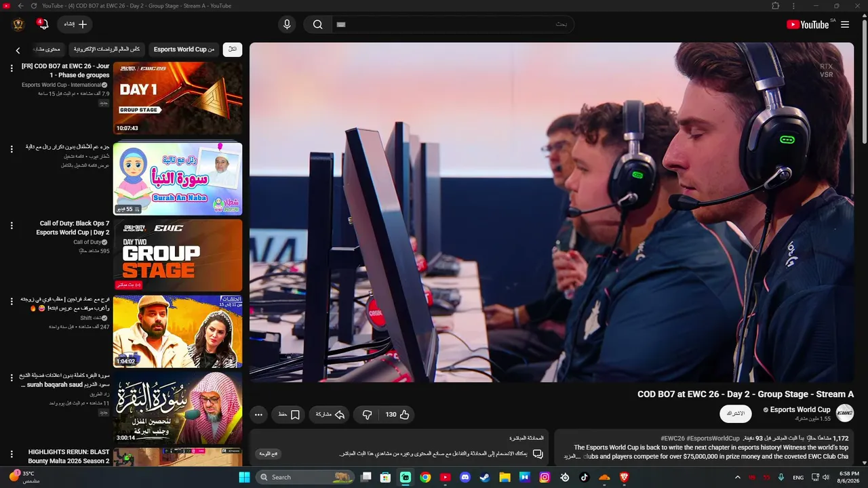The height and width of the screenshot is (488, 868).
Task: Start voice search with microphone
Action: pos(287,24)
